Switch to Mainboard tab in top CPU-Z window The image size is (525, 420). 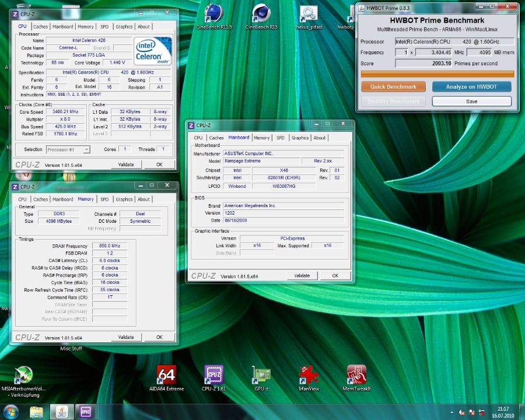coord(62,26)
